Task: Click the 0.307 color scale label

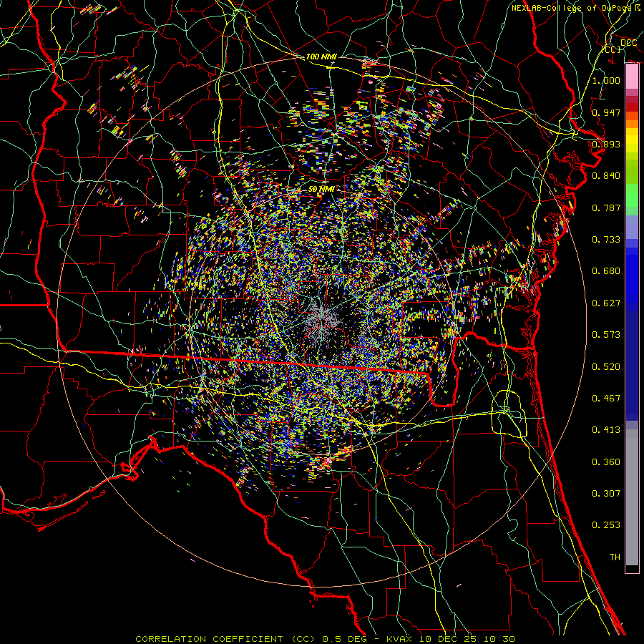Action: [606, 494]
